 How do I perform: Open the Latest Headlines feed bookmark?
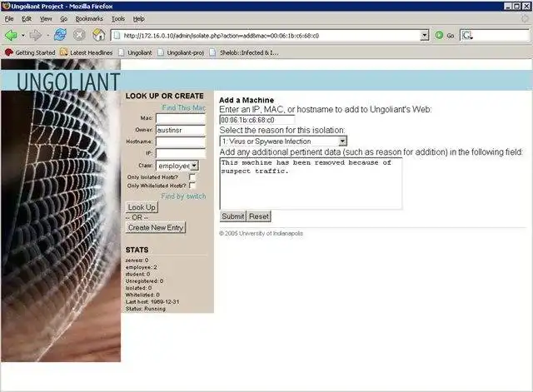click(x=86, y=52)
